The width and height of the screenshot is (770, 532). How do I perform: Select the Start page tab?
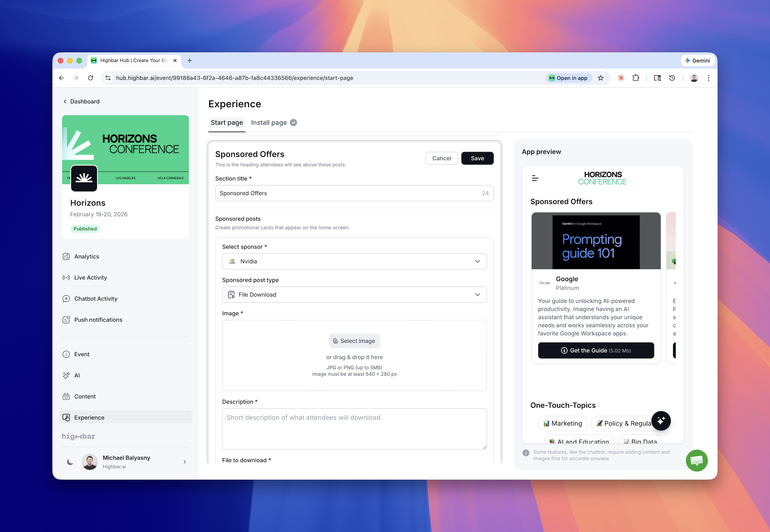pos(226,123)
